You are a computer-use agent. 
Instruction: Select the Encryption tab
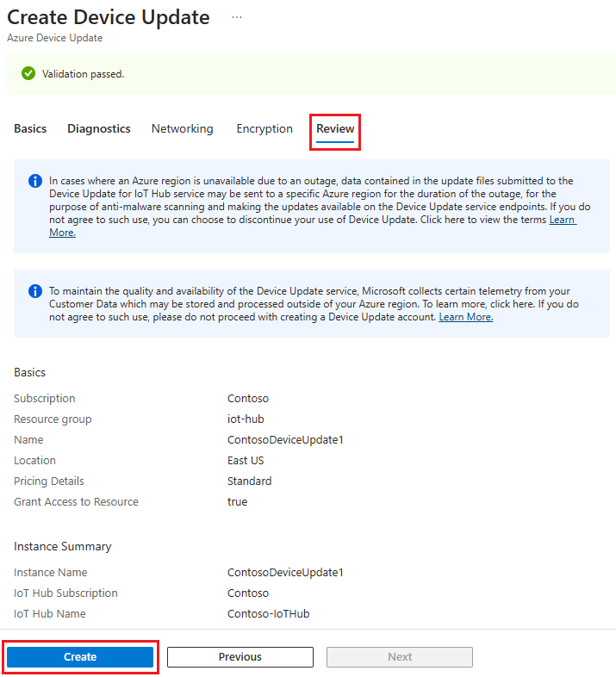pos(264,128)
